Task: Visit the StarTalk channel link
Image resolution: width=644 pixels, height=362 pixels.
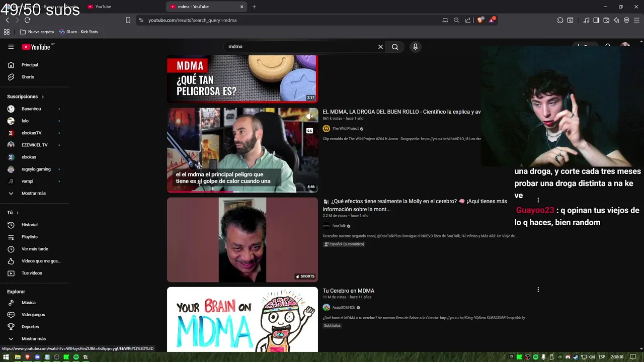Action: [339, 226]
